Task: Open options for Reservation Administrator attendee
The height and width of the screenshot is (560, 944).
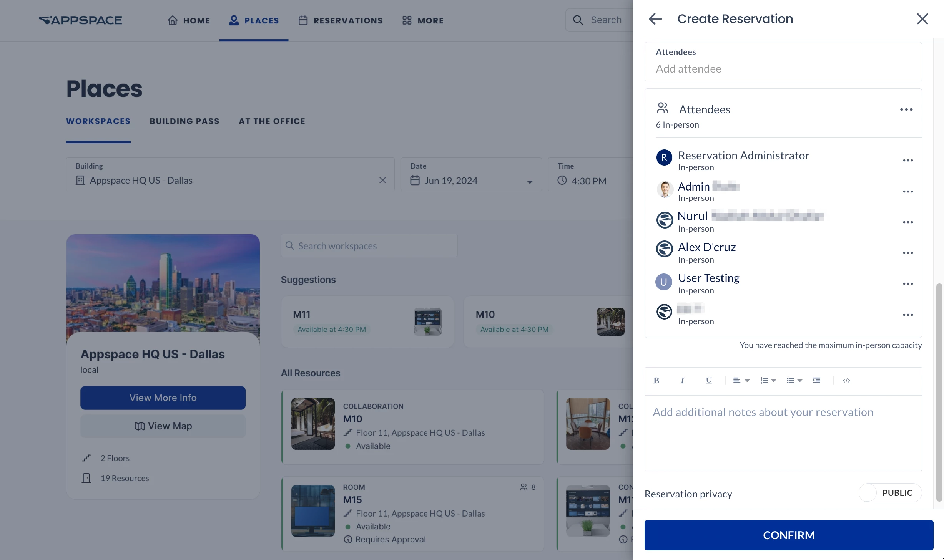Action: coord(907,161)
